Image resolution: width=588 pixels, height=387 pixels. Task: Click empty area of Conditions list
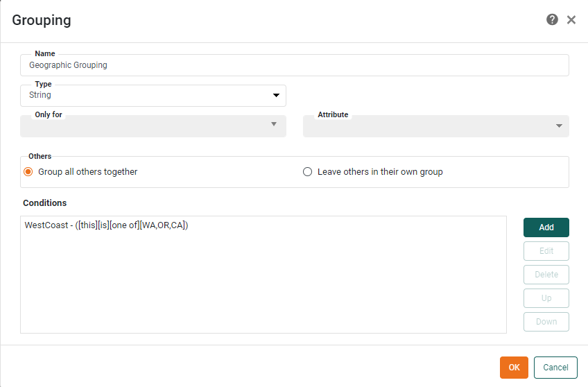coord(263,291)
